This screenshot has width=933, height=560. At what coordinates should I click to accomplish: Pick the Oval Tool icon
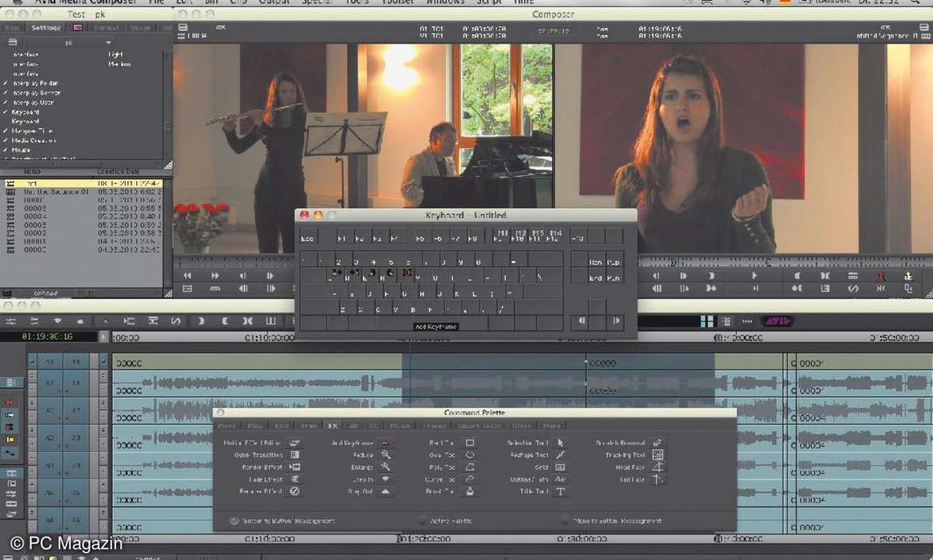point(469,455)
